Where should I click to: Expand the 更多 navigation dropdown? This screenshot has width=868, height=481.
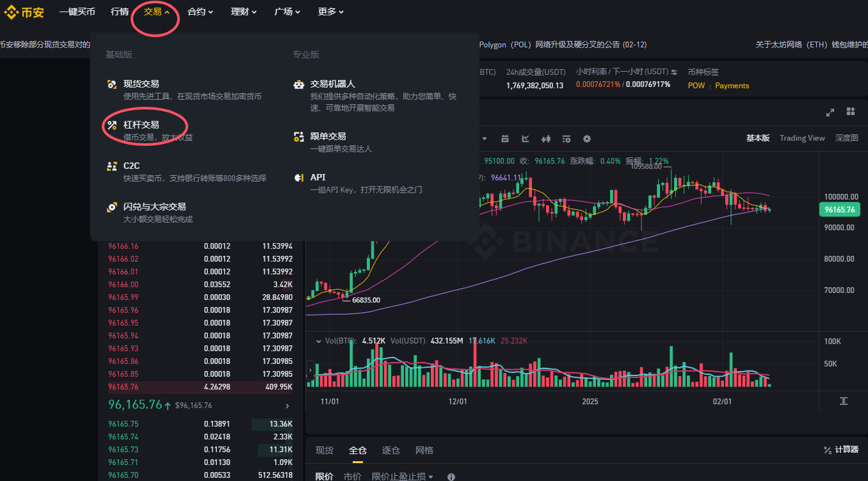tap(331, 12)
